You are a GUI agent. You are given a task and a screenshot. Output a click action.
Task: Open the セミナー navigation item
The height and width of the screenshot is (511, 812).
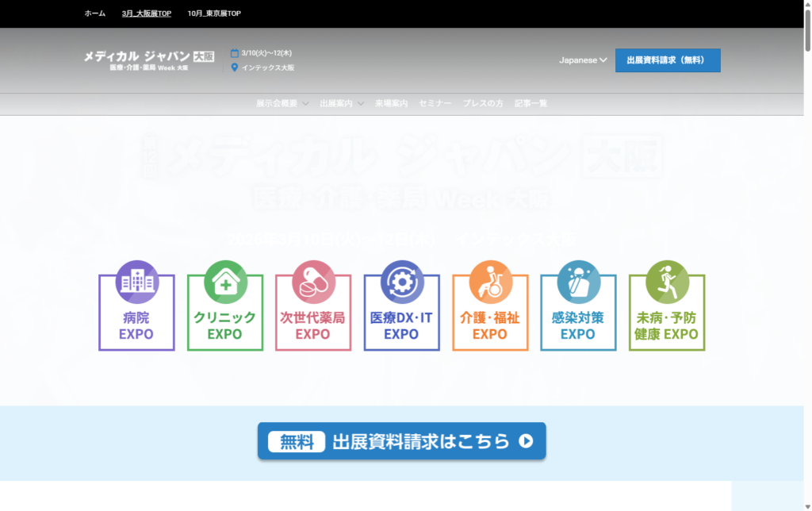pos(435,103)
